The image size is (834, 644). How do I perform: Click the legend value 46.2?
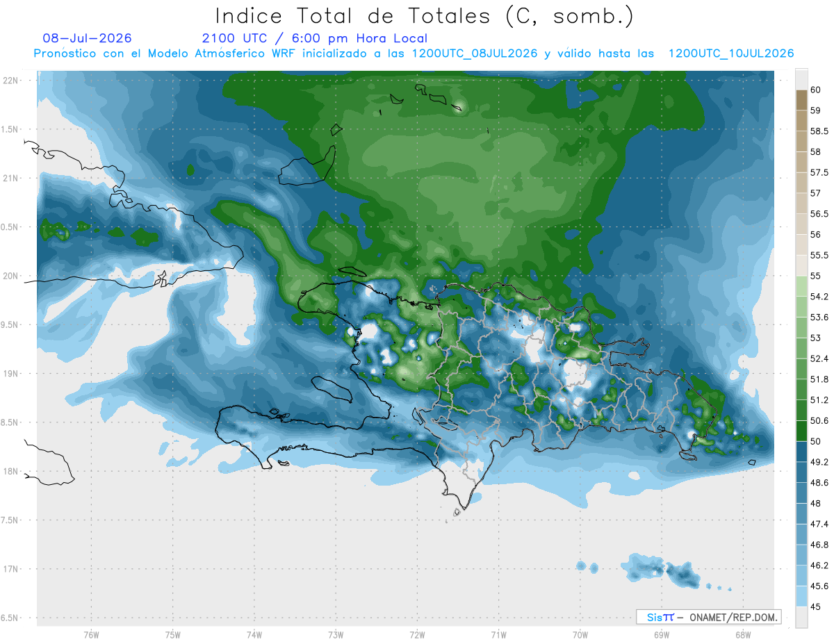pyautogui.click(x=819, y=566)
